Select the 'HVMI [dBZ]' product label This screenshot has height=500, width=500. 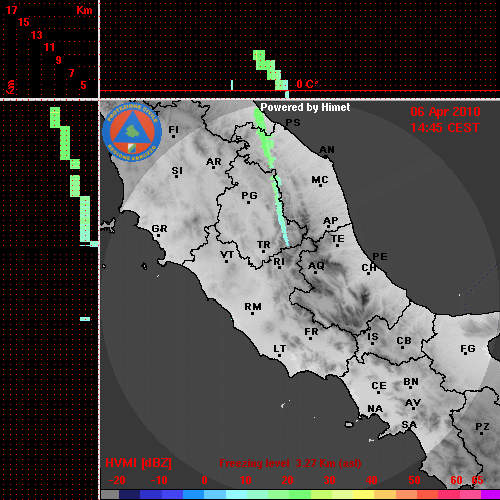(x=138, y=463)
